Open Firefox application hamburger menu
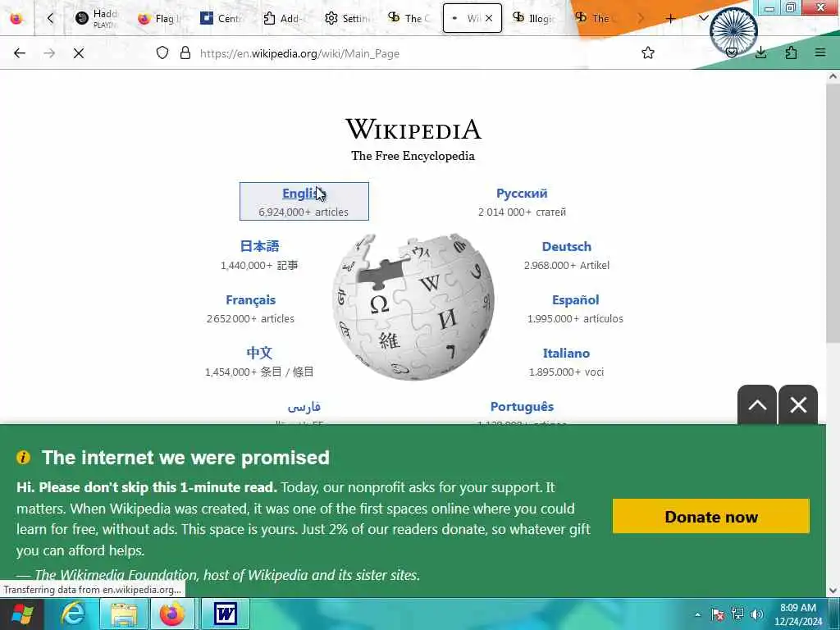The width and height of the screenshot is (840, 630). 820,52
